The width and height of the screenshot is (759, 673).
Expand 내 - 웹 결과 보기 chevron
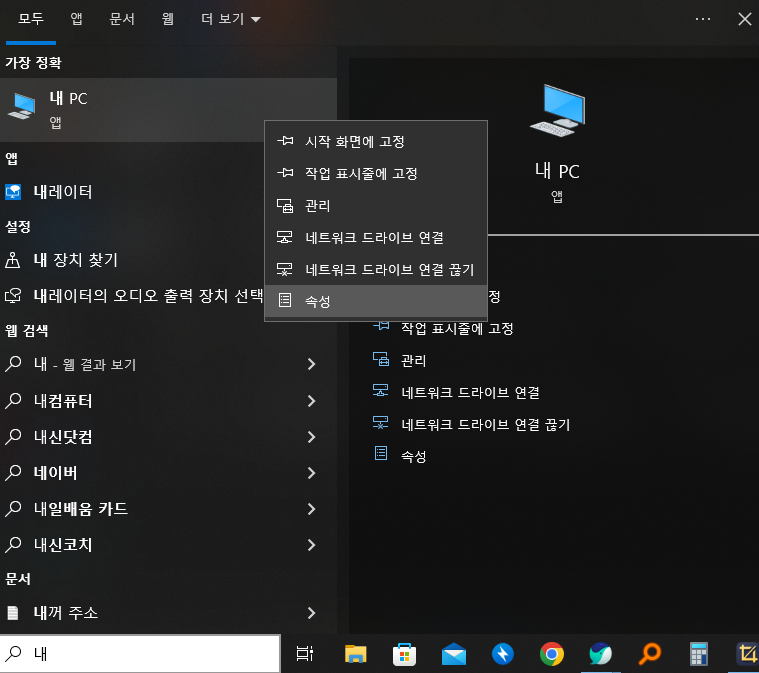(311, 364)
